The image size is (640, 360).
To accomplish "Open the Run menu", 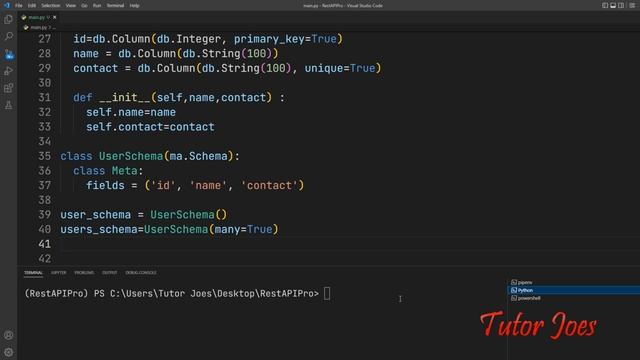I will point(97,6).
